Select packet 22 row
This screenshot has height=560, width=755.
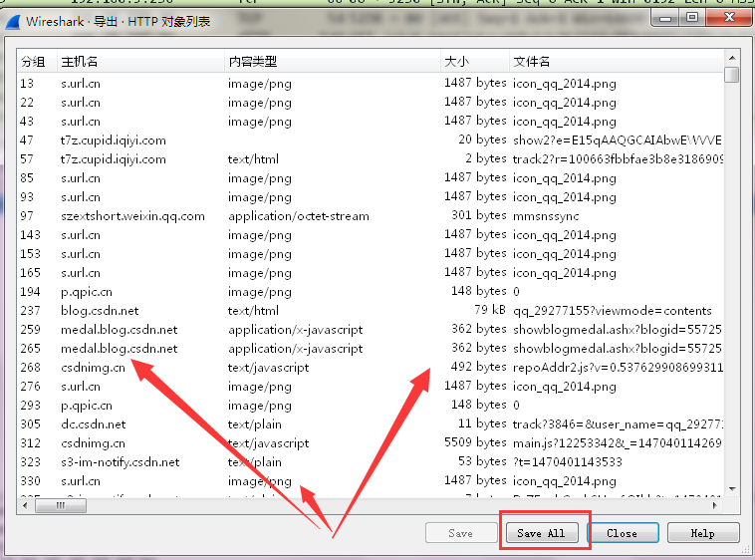(x=370, y=102)
